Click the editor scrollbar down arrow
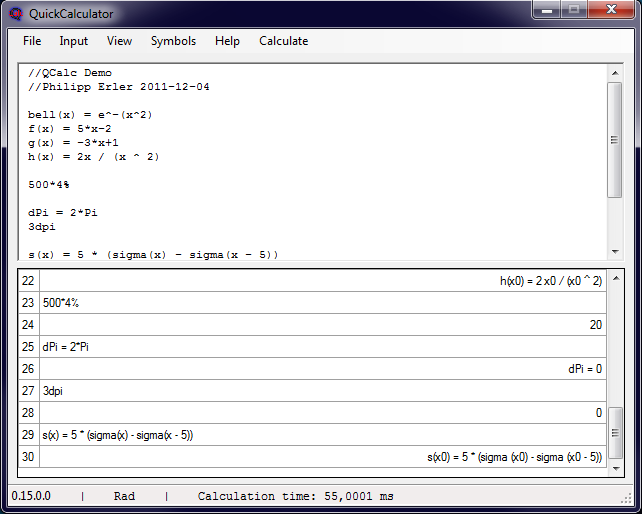This screenshot has height=514, width=642. click(x=615, y=251)
